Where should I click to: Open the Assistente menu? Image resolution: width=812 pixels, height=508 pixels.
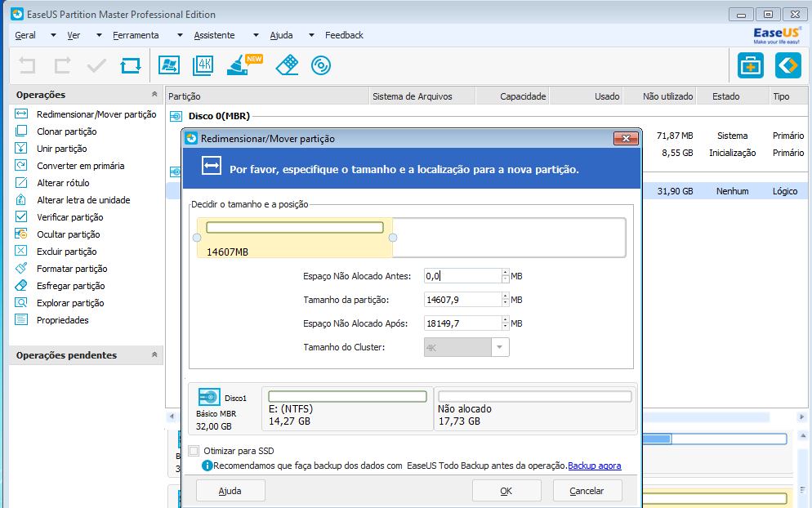214,35
